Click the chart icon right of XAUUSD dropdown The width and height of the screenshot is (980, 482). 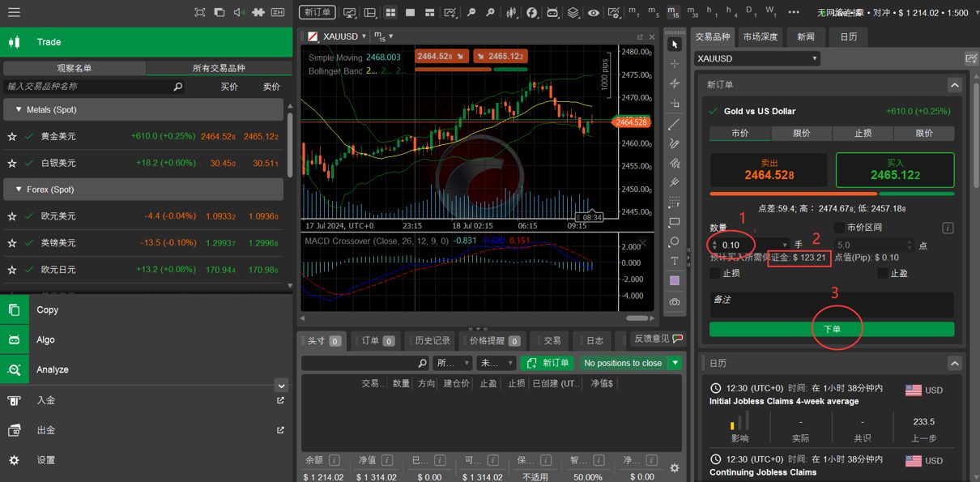click(x=971, y=58)
